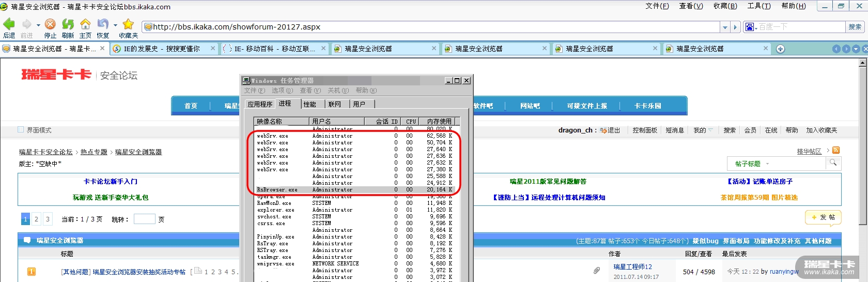Select RsBrowser.exe process row

coord(354,189)
